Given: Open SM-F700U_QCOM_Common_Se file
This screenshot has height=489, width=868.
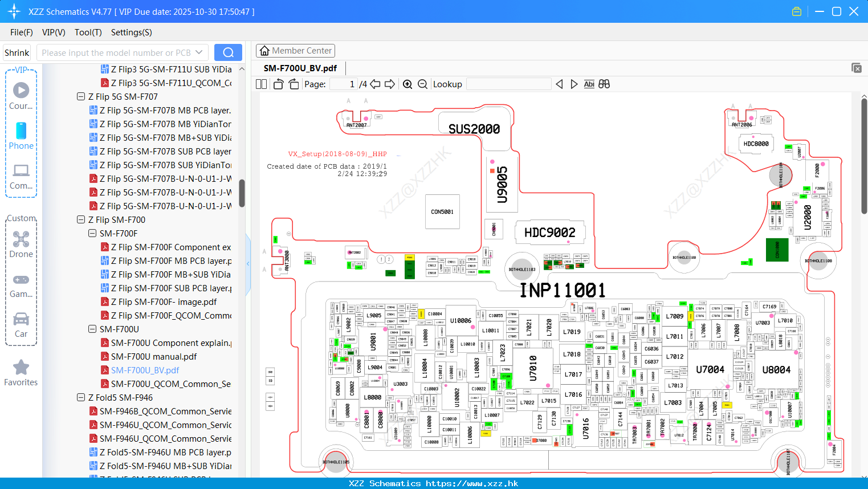Looking at the screenshot, I should click(165, 384).
